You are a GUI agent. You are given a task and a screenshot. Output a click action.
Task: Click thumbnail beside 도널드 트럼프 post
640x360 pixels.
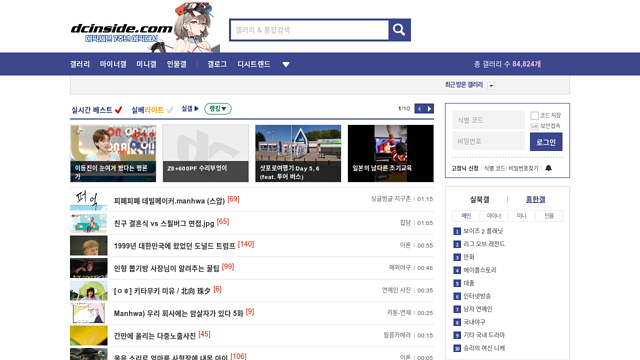click(x=89, y=245)
